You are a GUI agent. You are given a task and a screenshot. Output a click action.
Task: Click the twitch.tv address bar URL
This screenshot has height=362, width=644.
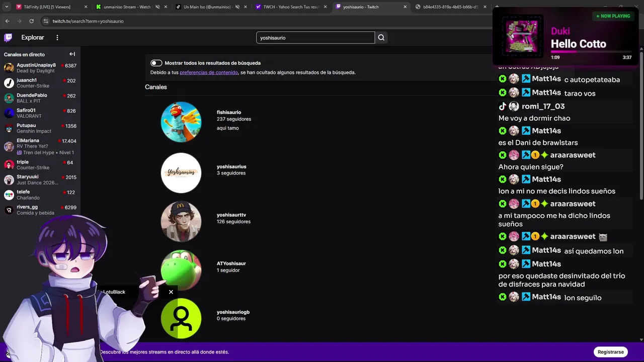88,21
